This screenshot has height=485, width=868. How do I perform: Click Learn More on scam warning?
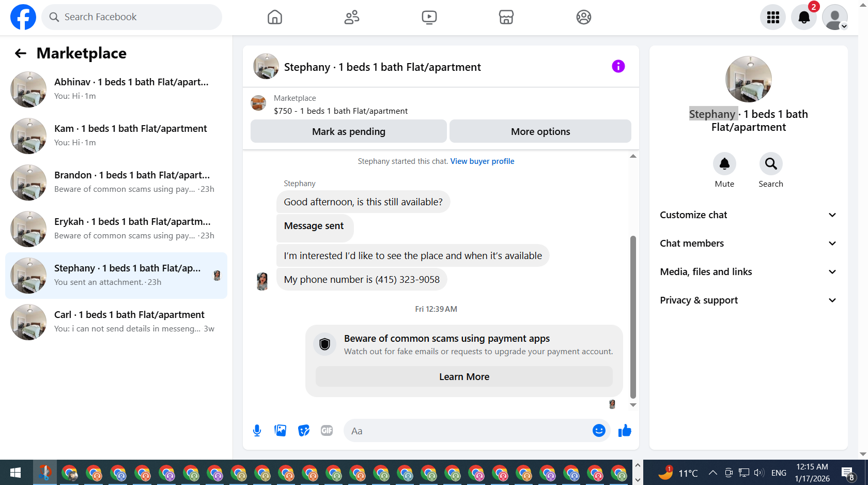(464, 377)
